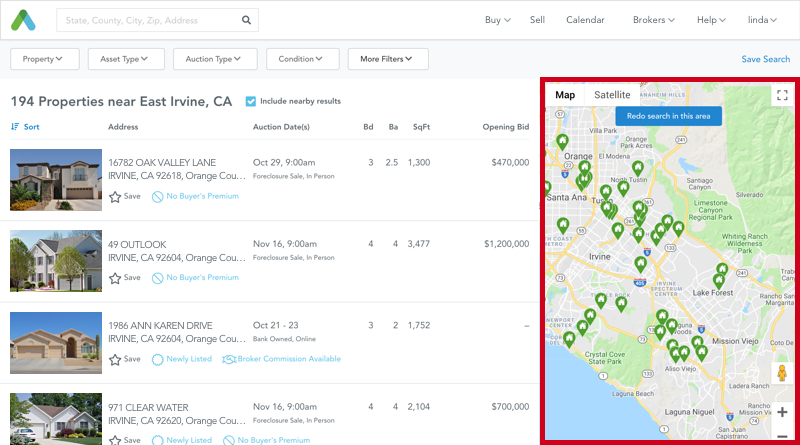This screenshot has width=800, height=445.
Task: Click the upper property pin near Lake Forest
Action: [x=722, y=269]
